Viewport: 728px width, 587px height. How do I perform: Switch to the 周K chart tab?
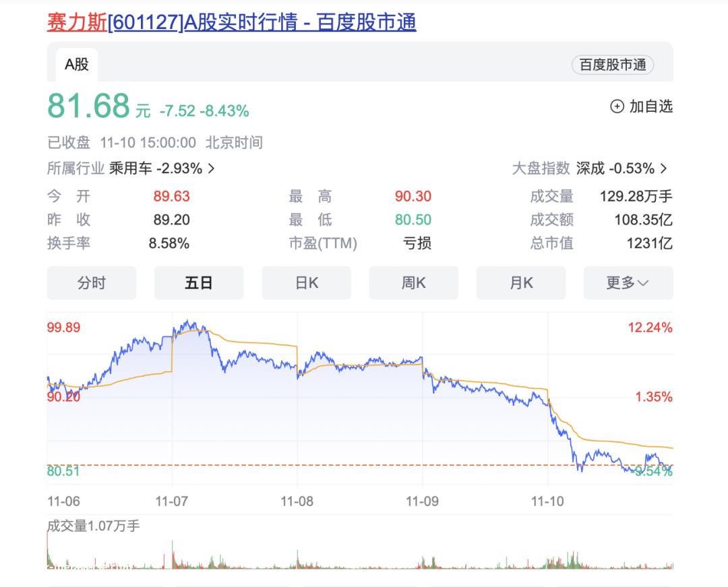[414, 282]
